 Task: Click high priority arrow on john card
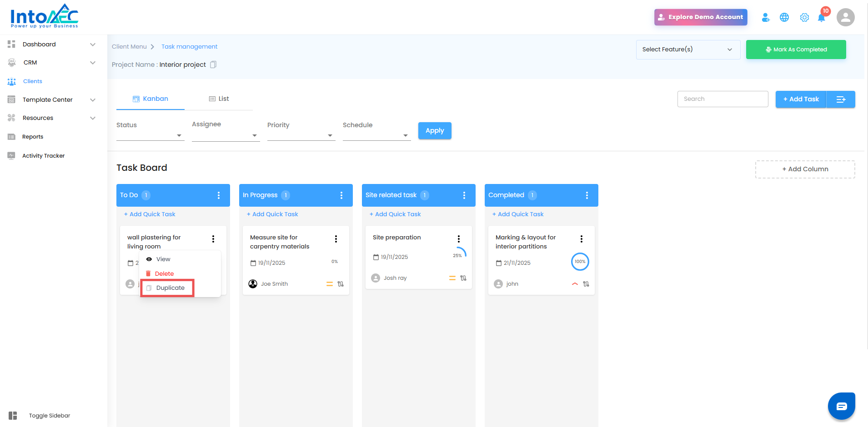tap(575, 284)
